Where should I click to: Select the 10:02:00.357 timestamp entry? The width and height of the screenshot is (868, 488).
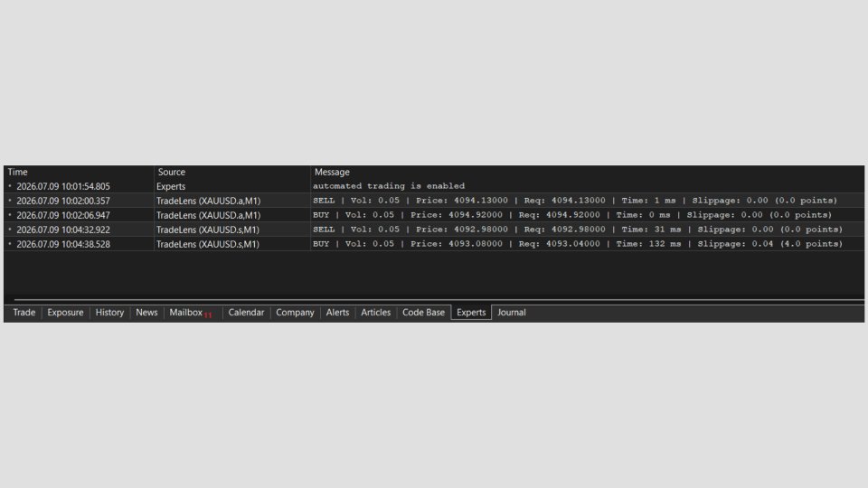click(63, 201)
